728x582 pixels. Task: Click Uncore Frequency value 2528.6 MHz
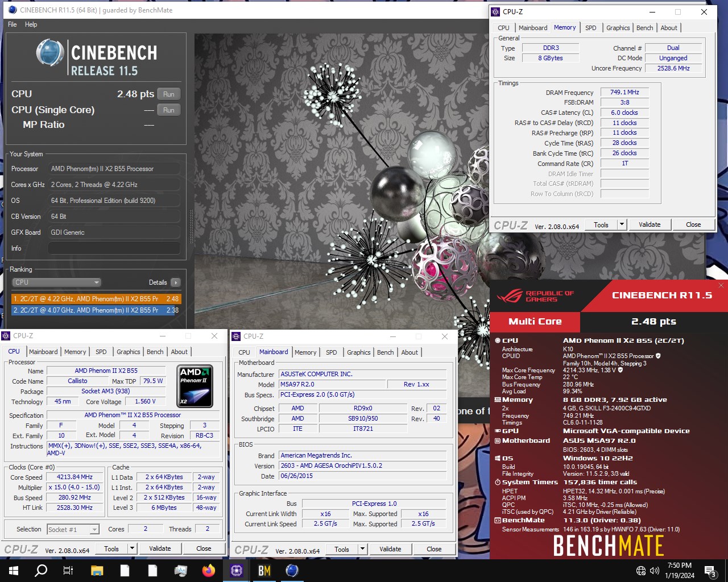pos(673,68)
